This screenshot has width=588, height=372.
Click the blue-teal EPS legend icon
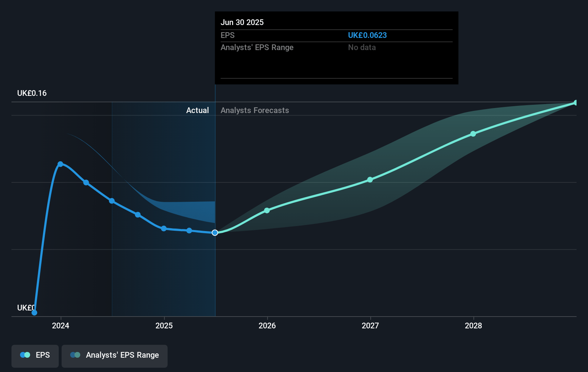(25, 355)
